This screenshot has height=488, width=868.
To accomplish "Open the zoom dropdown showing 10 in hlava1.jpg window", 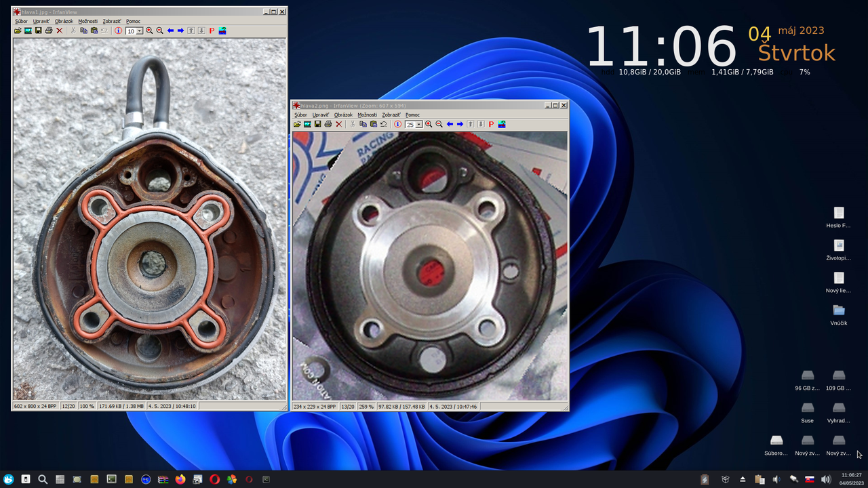I will pos(140,31).
